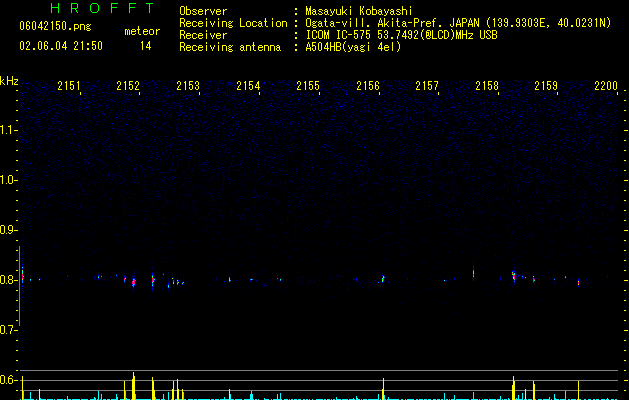Click the 2151 time axis marker
The width and height of the screenshot is (629, 400).
69,85
